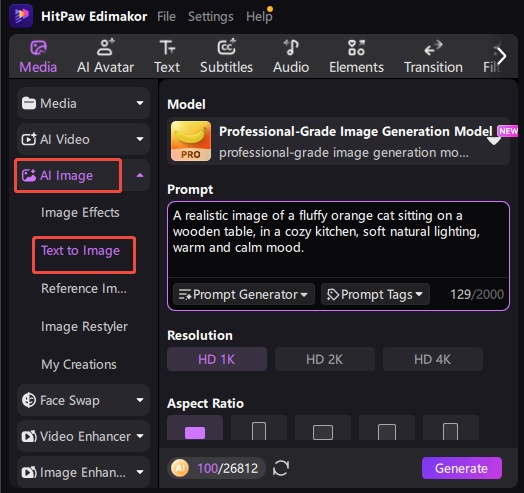This screenshot has height=493, width=524.
Task: Click the AI credits coin icon
Action: pyautogui.click(x=180, y=468)
